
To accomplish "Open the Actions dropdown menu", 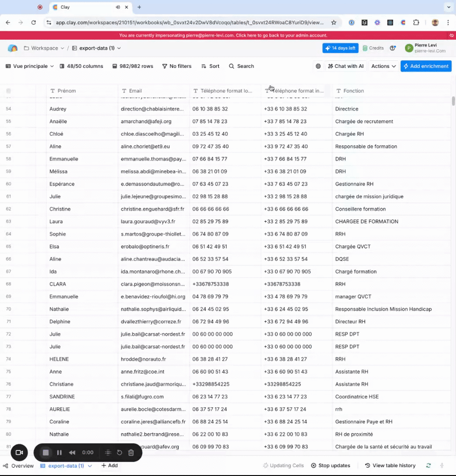I will [x=384, y=66].
